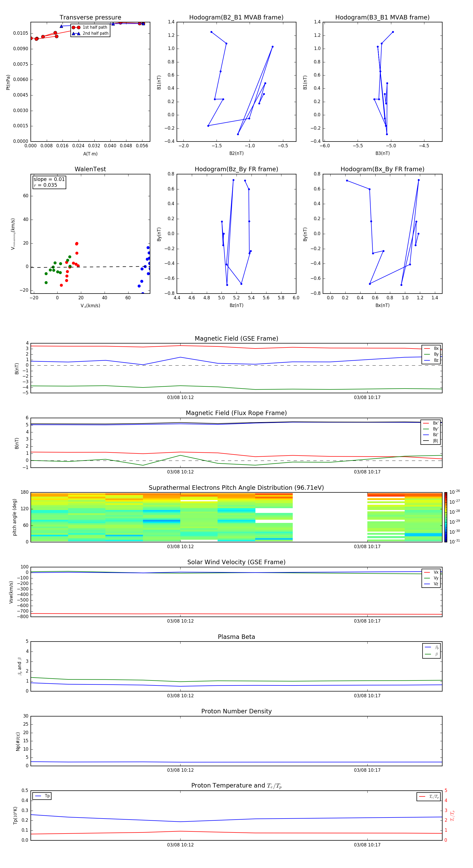The width and height of the screenshot is (473, 868).
Task: Click the By' legend entry in flux rope plot
Action: [431, 429]
